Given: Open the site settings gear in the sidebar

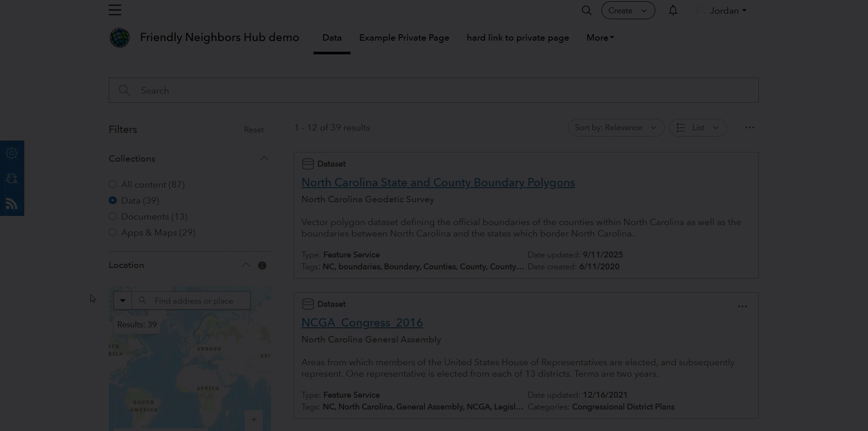Looking at the screenshot, I should [11, 153].
